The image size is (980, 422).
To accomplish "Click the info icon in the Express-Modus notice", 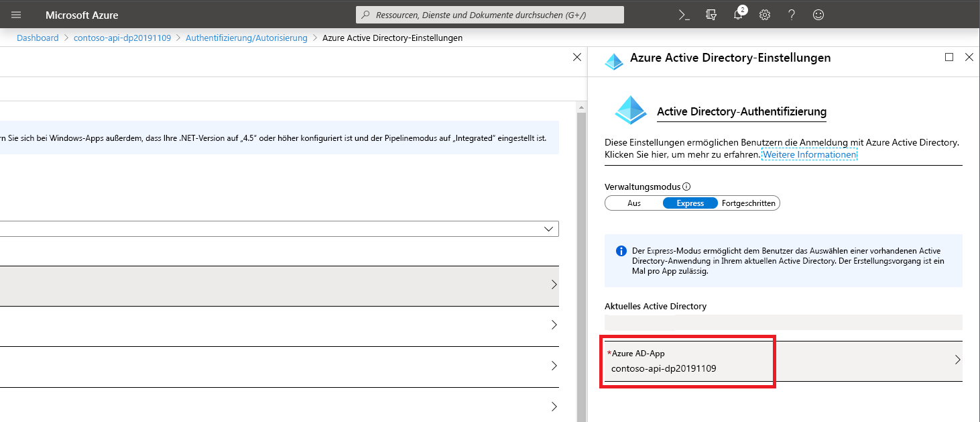I will 621,250.
